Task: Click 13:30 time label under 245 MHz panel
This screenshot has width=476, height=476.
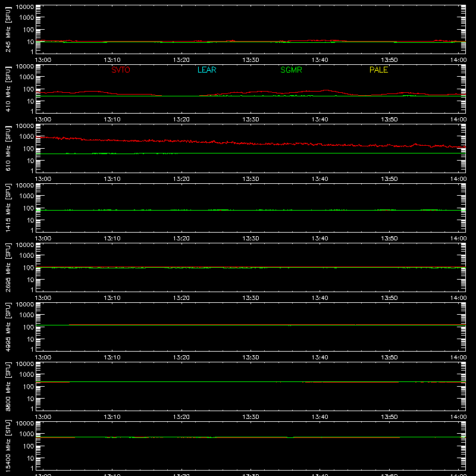Action: tap(250, 60)
